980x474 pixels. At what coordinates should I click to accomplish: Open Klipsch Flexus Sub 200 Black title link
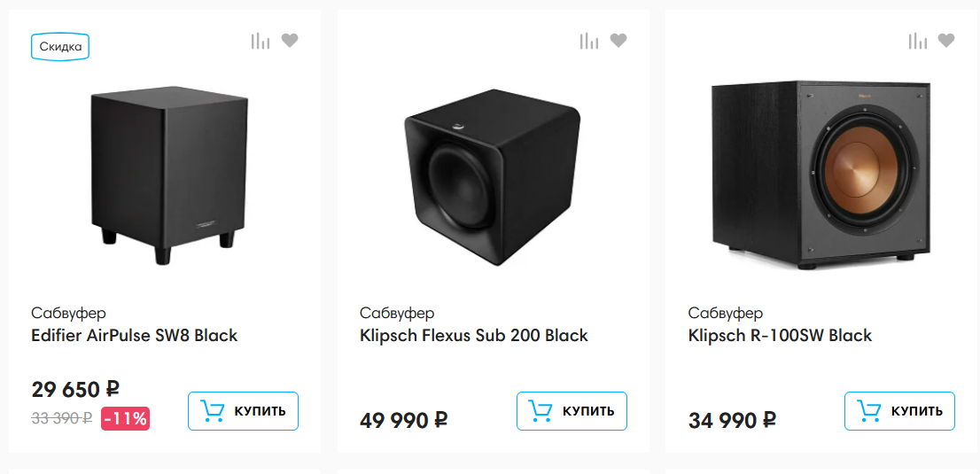point(474,336)
